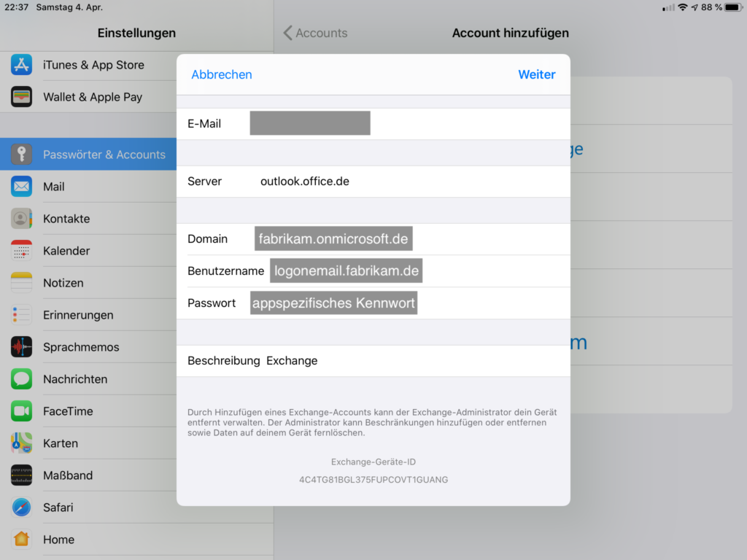Edit the Server field outlook.office.de
Image resolution: width=747 pixels, height=560 pixels.
[x=305, y=182]
